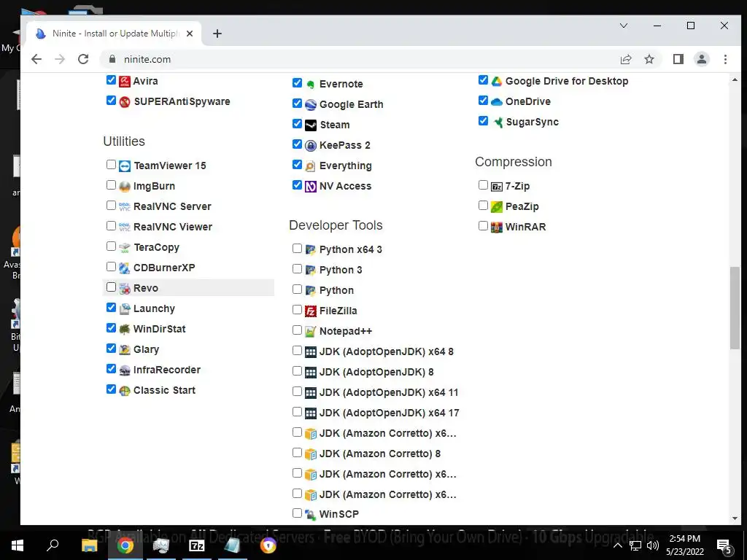Click the Launchy icon
This screenshot has width=747, height=560.
pos(125,309)
